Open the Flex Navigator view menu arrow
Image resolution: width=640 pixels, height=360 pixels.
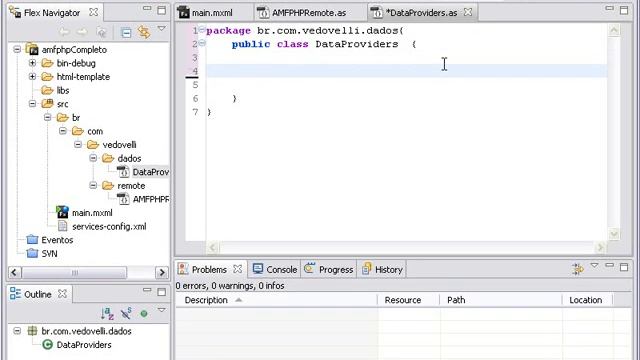(x=162, y=29)
